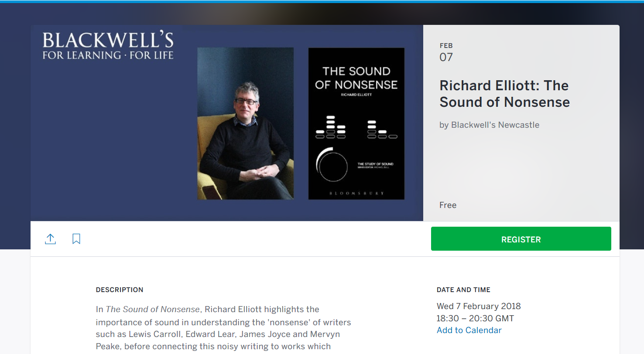Click the Blackwell's logo wordmark
Viewport: 644px width, 354px height.
tap(108, 41)
